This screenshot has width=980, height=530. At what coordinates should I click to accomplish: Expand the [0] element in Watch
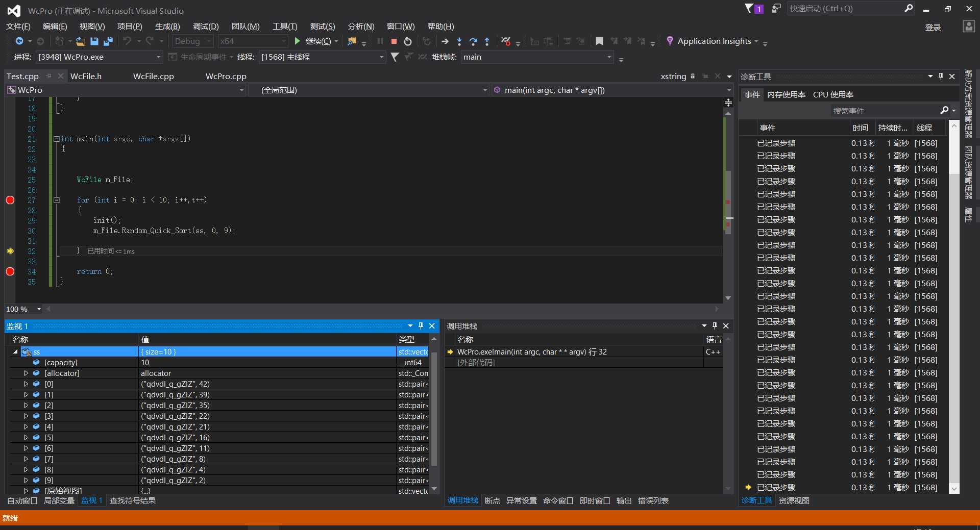tap(26, 384)
